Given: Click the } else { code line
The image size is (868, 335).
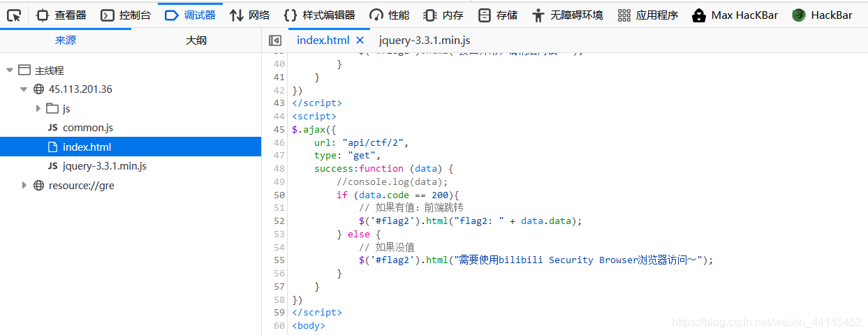Looking at the screenshot, I should [359, 234].
